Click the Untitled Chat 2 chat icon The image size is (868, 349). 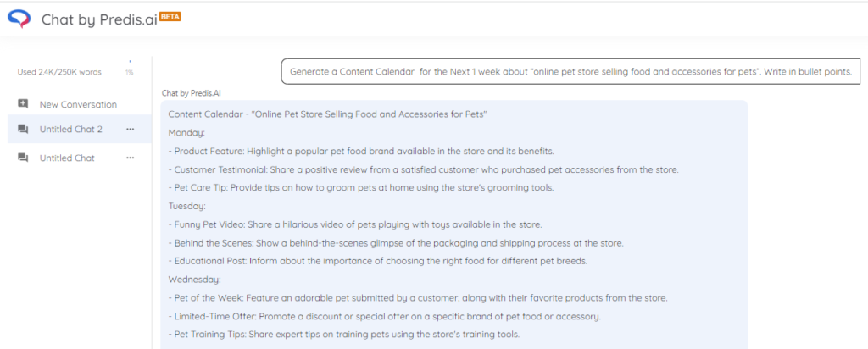click(x=23, y=130)
